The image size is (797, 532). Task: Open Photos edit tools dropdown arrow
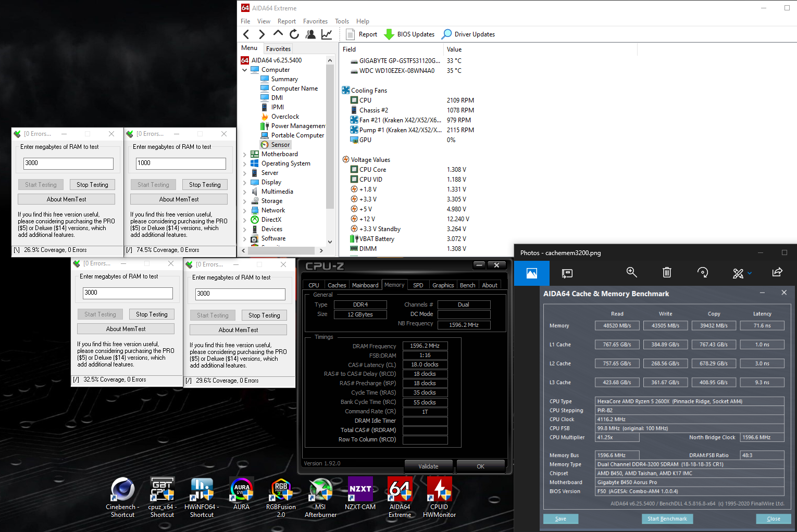pyautogui.click(x=750, y=273)
